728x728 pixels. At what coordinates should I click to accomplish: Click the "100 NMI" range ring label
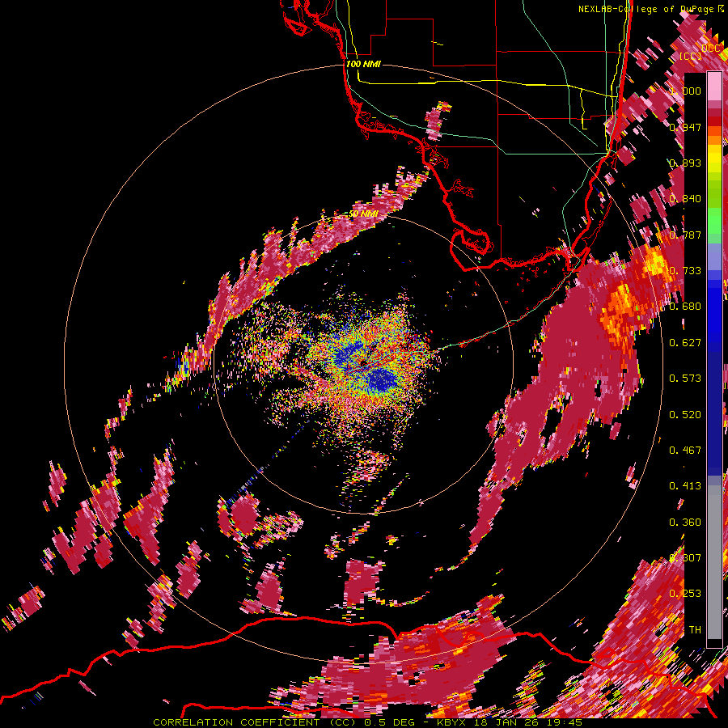(363, 64)
